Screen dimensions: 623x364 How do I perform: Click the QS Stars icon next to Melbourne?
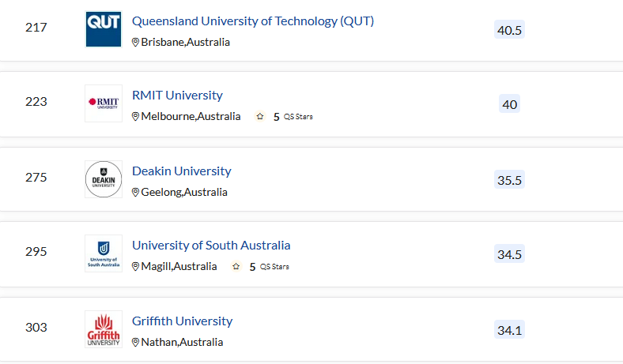click(x=260, y=116)
